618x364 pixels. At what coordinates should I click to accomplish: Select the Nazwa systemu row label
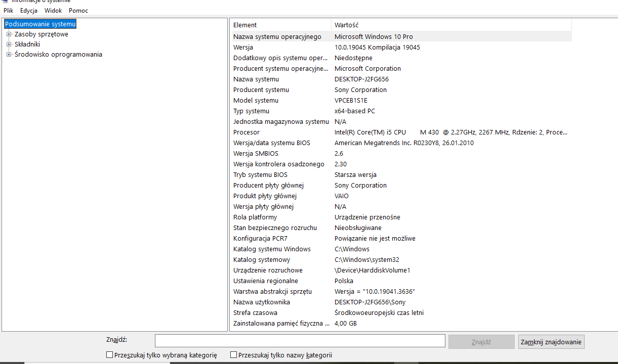[256, 79]
